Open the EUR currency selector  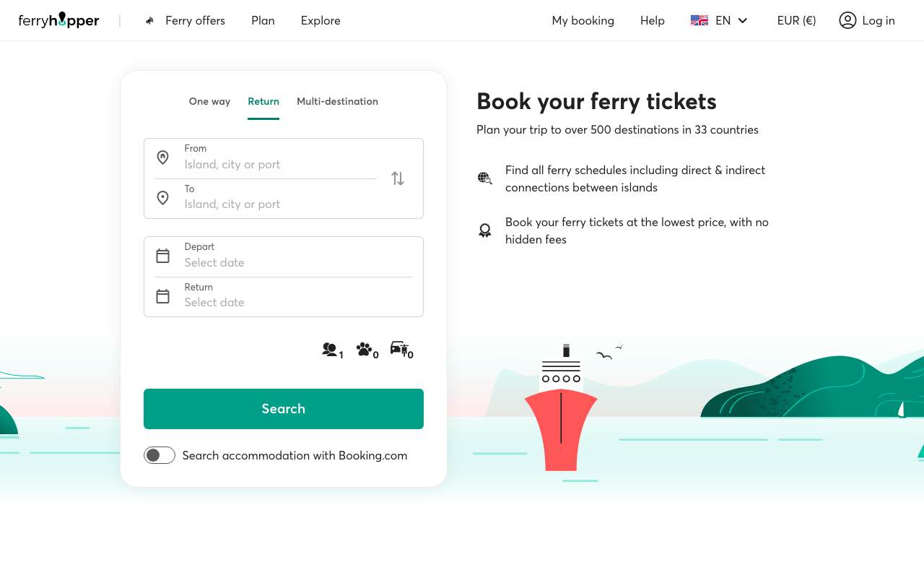coord(796,20)
